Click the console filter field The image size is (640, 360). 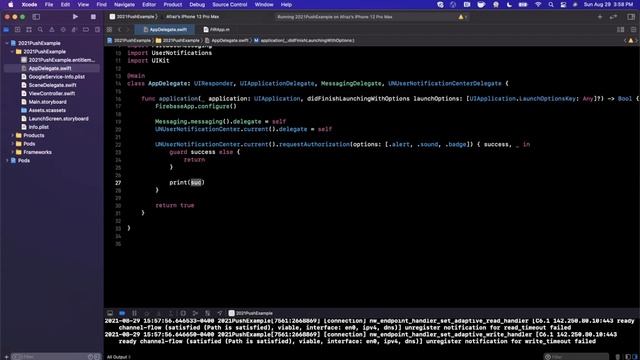coord(576,357)
